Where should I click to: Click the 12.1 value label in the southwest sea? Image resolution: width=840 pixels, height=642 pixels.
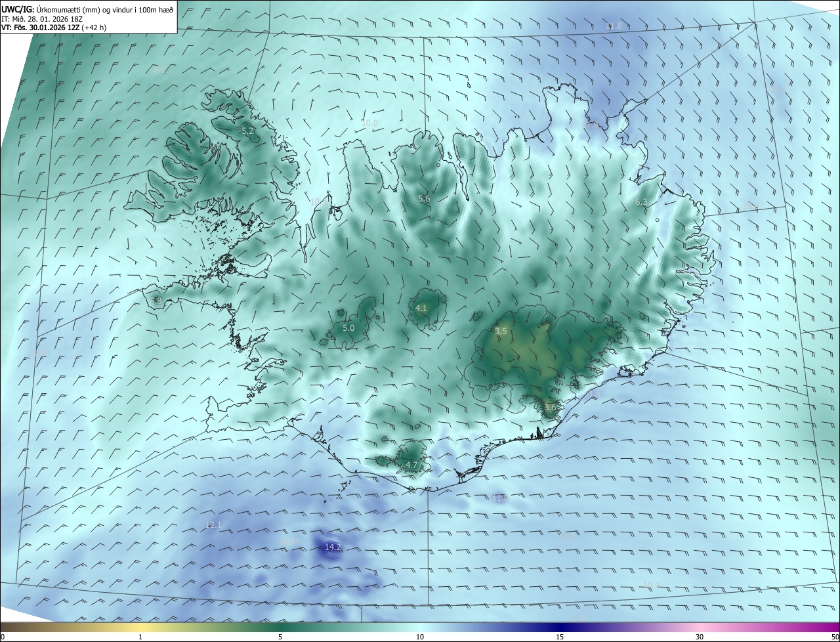(x=213, y=525)
